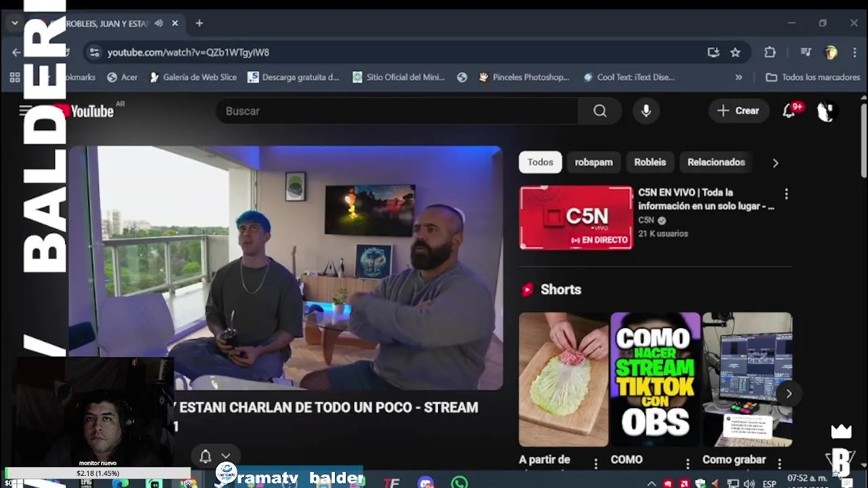Open options for the 'Como grabar' short
The image size is (868, 488).
780,464
